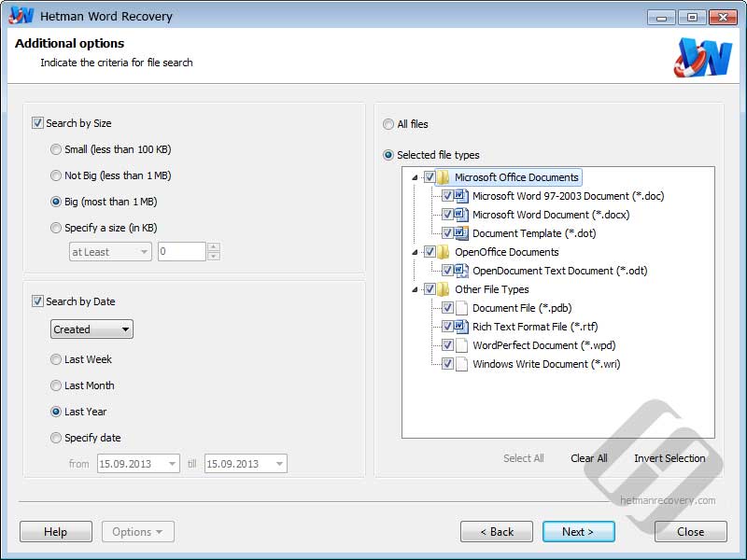This screenshot has height=560, width=747.
Task: Disable the Search by Size checkbox
Action: (x=37, y=123)
